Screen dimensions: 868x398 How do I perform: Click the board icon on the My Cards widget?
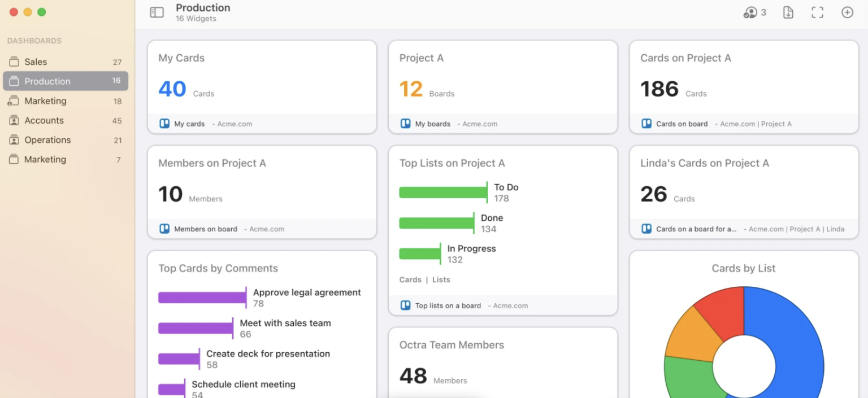coord(164,123)
